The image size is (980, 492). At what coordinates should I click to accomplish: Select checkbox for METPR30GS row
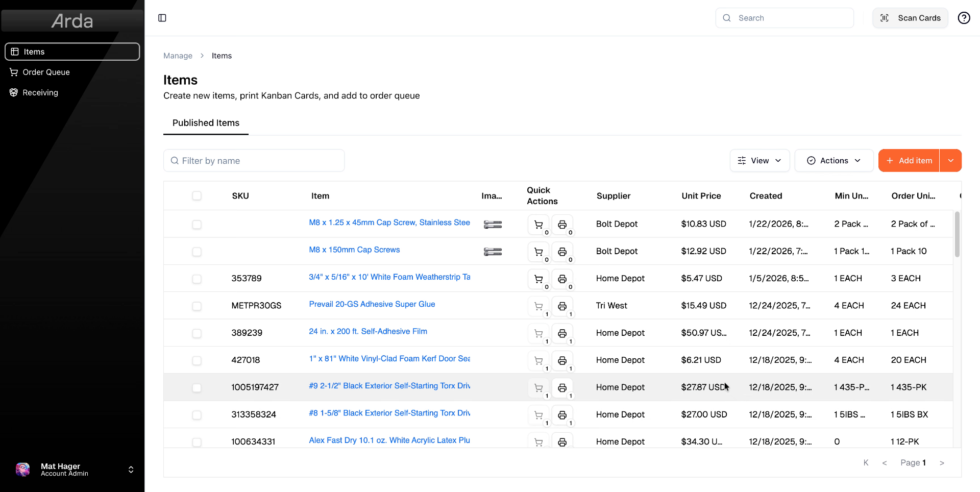click(x=197, y=306)
